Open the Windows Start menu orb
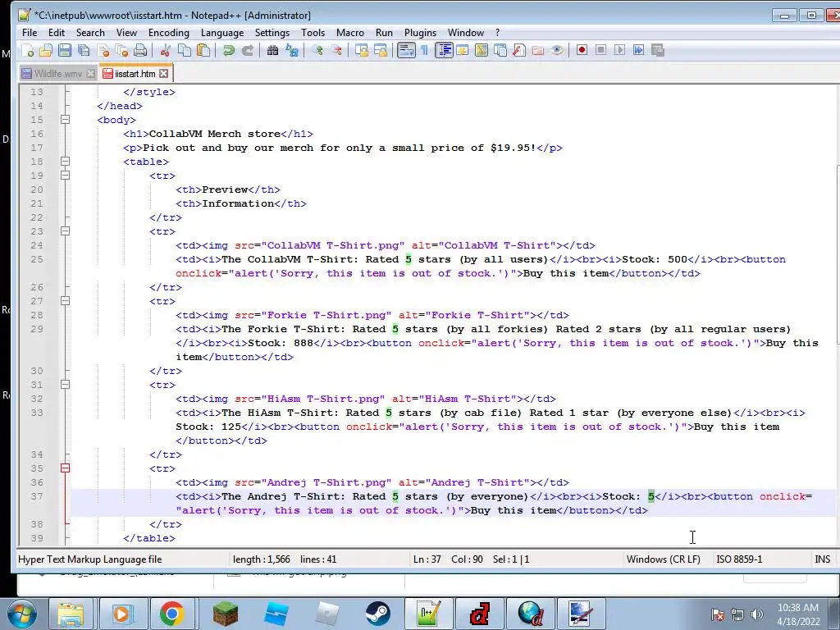The image size is (840, 630). pos(22,614)
